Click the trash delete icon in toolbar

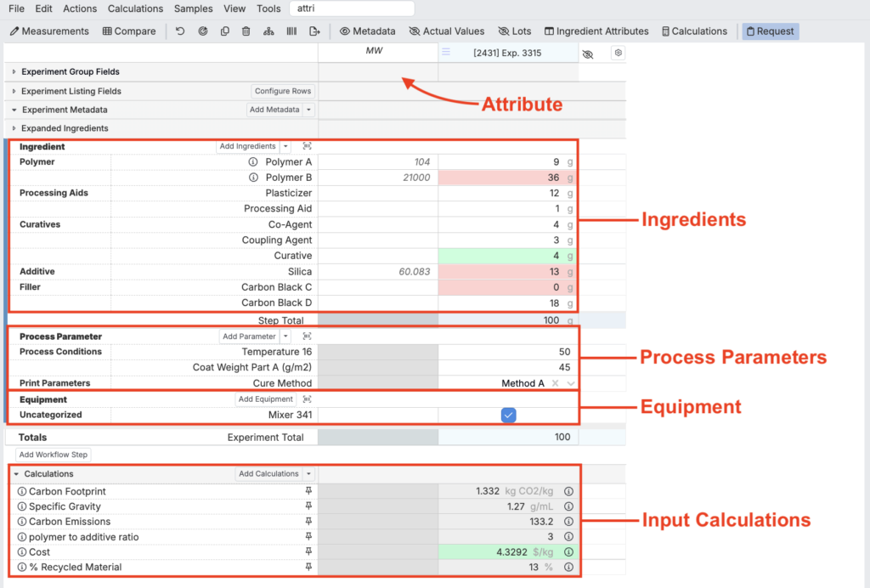[246, 31]
